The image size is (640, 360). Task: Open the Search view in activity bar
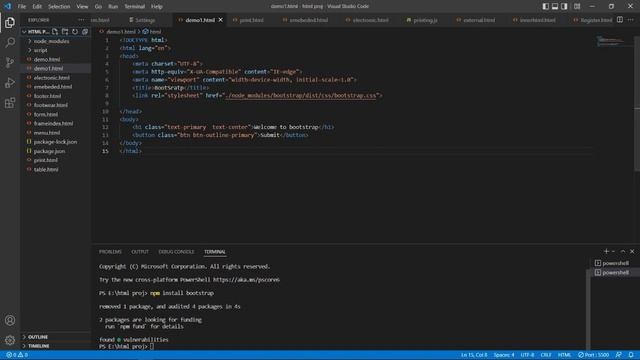pyautogui.click(x=10, y=42)
